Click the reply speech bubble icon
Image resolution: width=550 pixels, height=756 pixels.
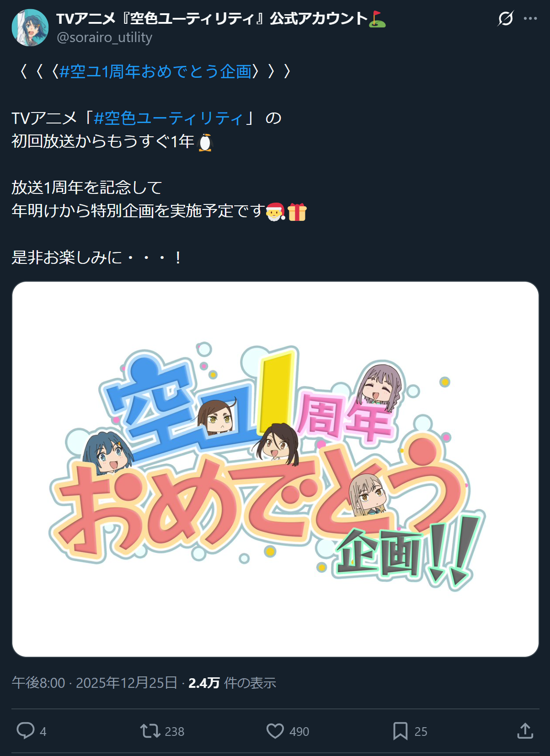click(x=26, y=731)
